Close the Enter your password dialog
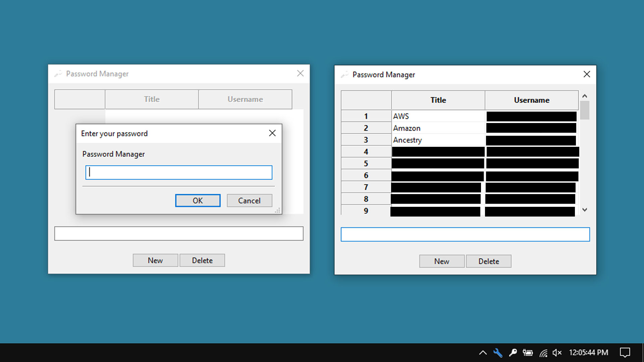This screenshot has width=644, height=362. point(272,133)
